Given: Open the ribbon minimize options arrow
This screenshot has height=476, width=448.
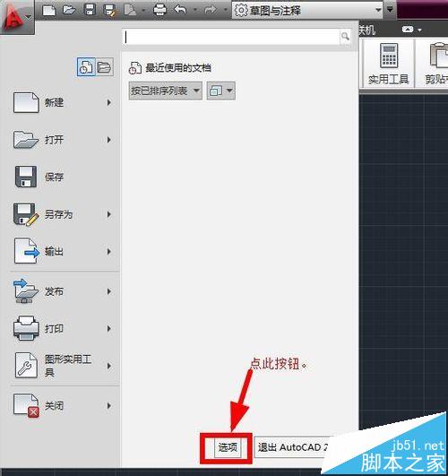Looking at the screenshot, I should pos(419,30).
